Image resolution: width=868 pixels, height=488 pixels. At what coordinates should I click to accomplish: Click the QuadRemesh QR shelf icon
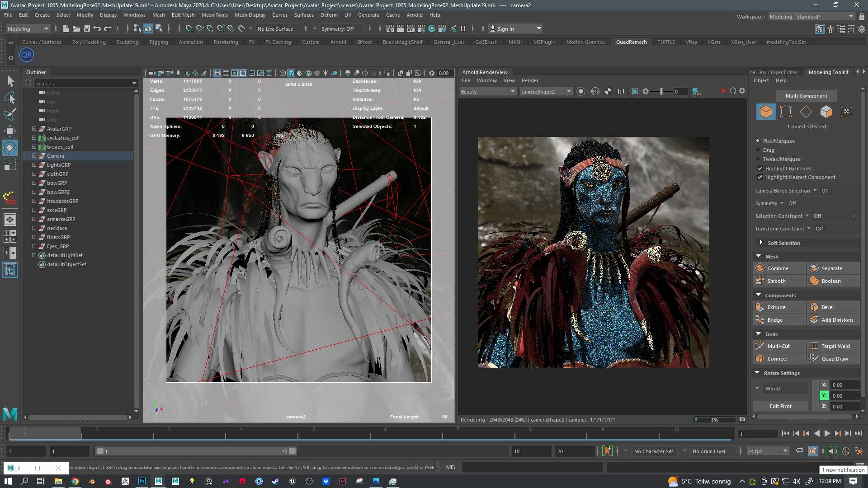[x=27, y=55]
